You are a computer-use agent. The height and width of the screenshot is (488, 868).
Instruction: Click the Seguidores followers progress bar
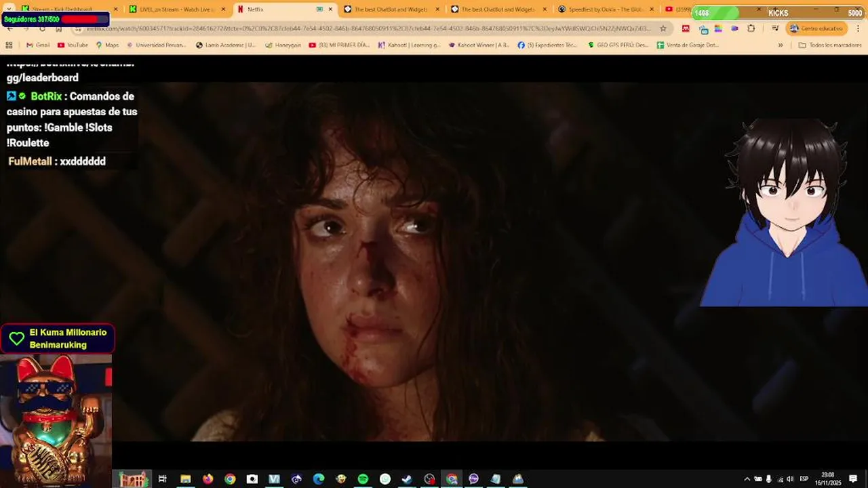click(56, 19)
